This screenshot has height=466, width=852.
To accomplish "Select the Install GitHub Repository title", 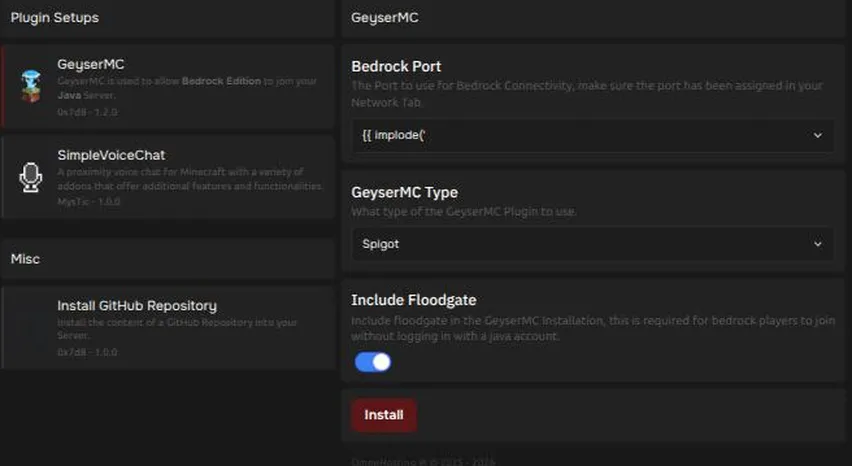I will [137, 306].
